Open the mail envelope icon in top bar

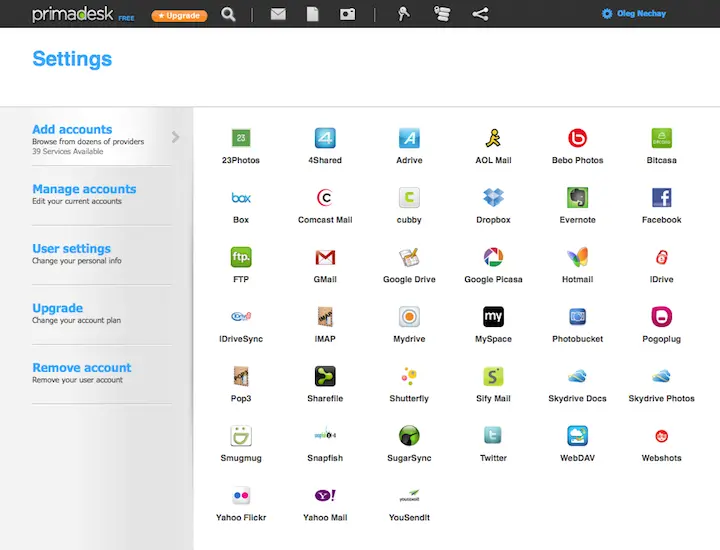click(278, 14)
